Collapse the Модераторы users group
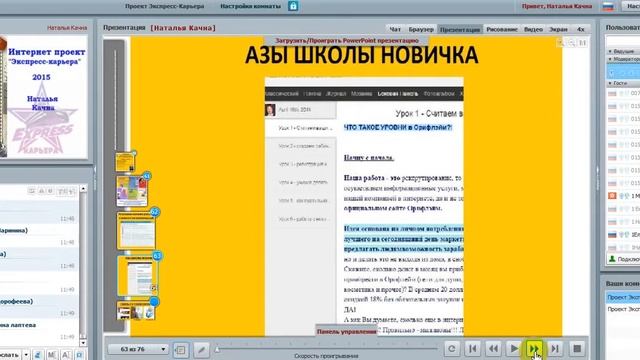 point(610,59)
